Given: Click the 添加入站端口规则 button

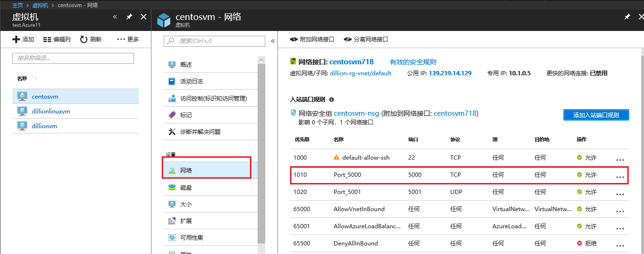Looking at the screenshot, I should click(596, 115).
